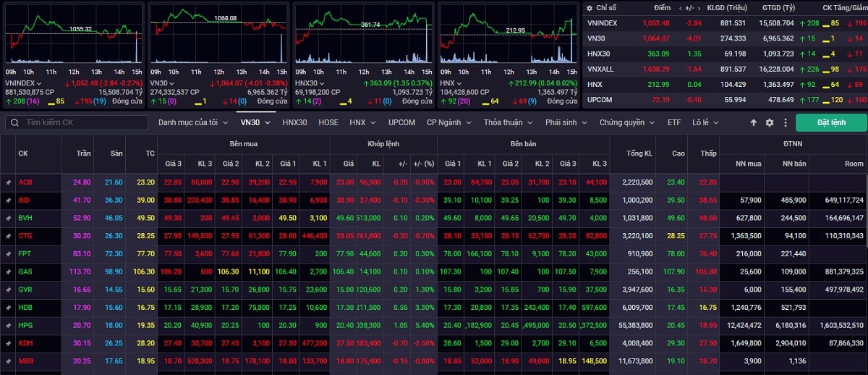Select VNXALL row in index table
868x375 pixels.
coord(725,69)
